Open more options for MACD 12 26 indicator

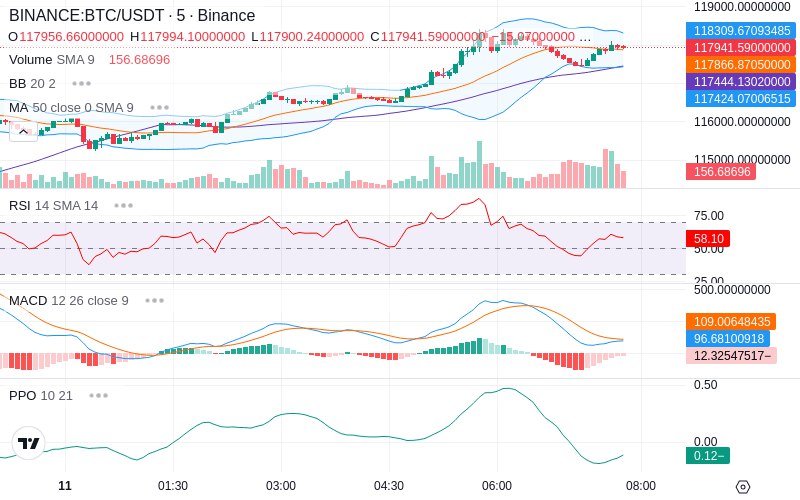click(x=155, y=301)
